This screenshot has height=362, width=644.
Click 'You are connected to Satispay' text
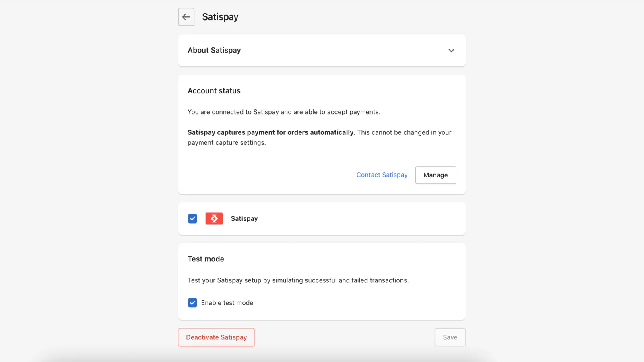[284, 112]
